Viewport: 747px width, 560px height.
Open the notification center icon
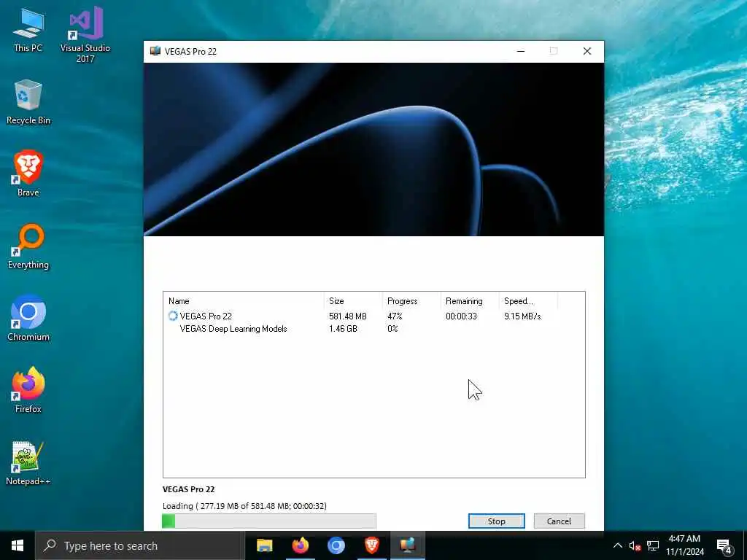(x=724, y=546)
